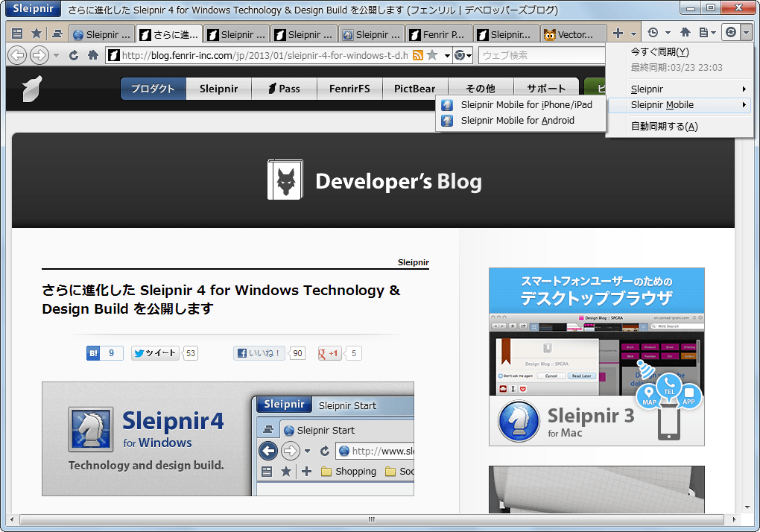The width and height of the screenshot is (760, 532).
Task: Select the active tab さらに進...
Action: tap(169, 34)
